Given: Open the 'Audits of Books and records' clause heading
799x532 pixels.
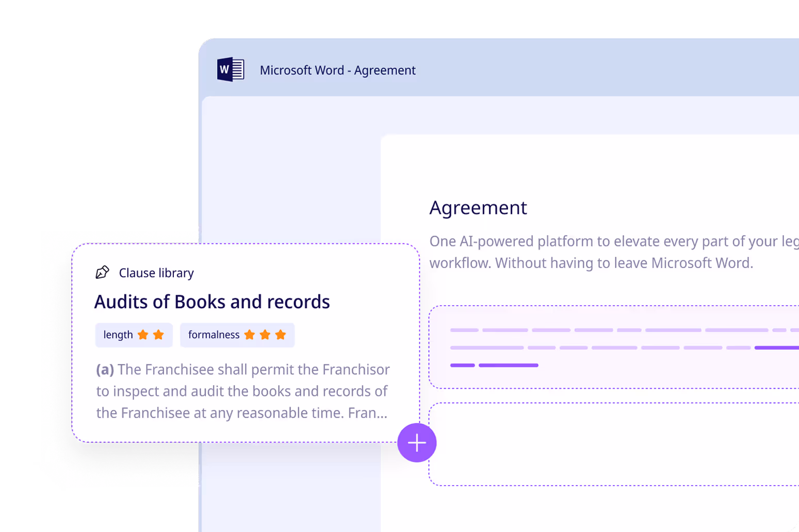Looking at the screenshot, I should [212, 302].
